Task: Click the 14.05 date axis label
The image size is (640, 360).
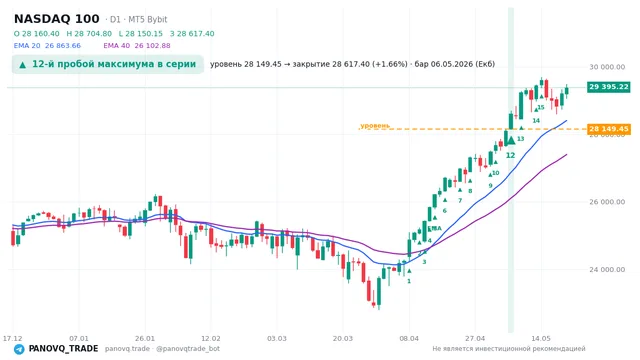Action: click(541, 338)
